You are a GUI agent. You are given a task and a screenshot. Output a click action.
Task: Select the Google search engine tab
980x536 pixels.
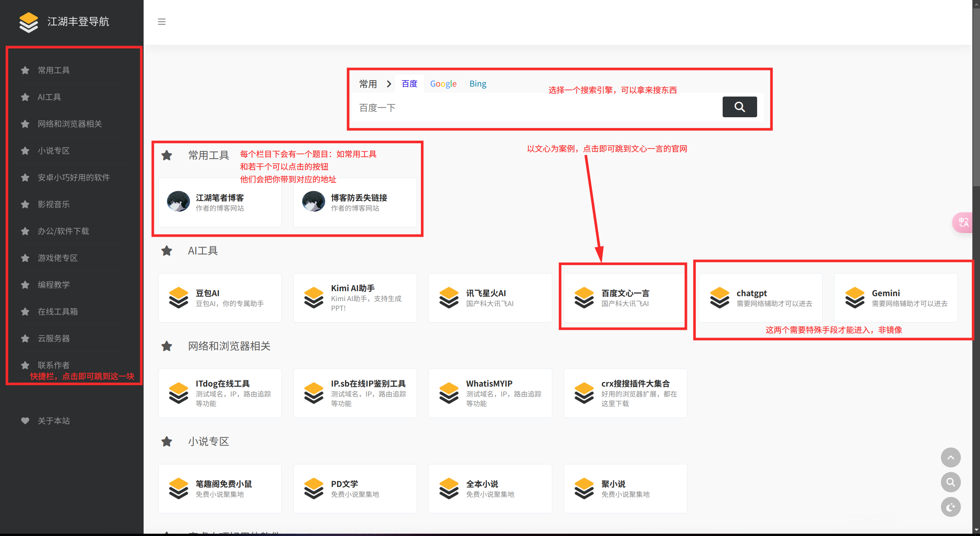[x=443, y=84]
